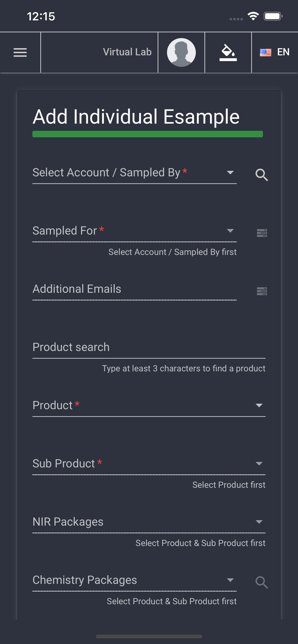Click the Add Individual Esample heading
The image size is (298, 644).
[136, 116]
